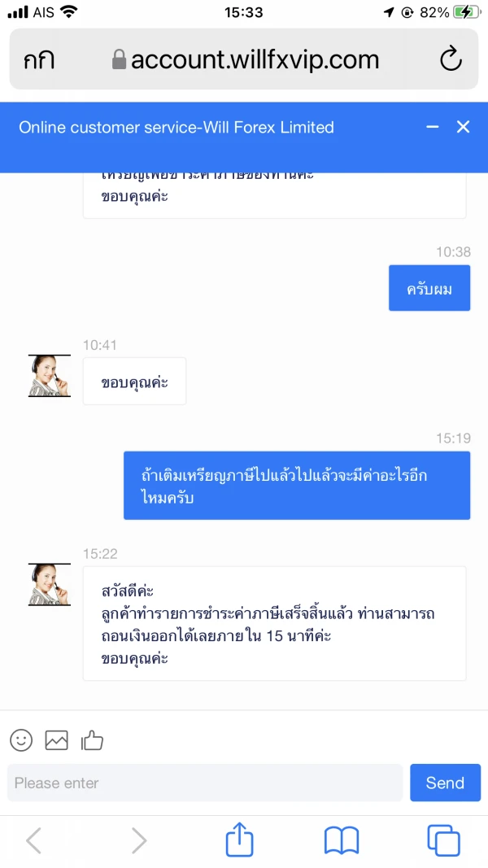Tap the agent reply about 15 minutes withdrawal
The width and height of the screenshot is (488, 868).
click(274, 624)
